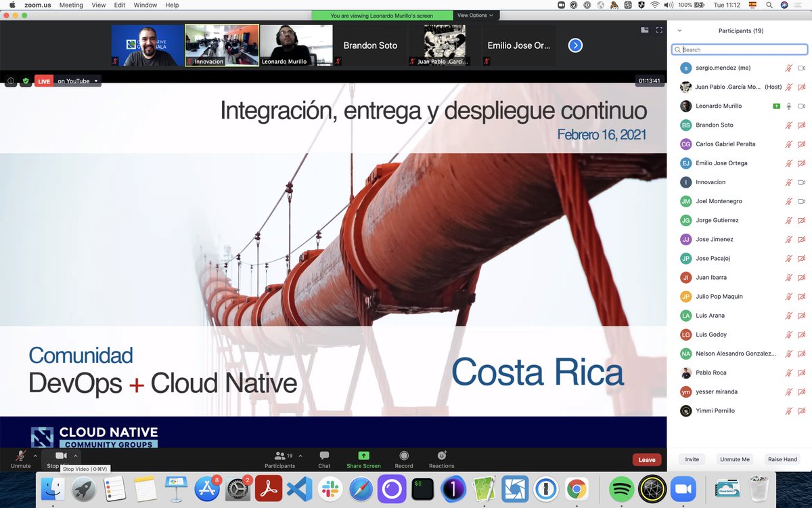Open Spotlight search in the menu bar
The width and height of the screenshot is (812, 508).
(x=769, y=5)
